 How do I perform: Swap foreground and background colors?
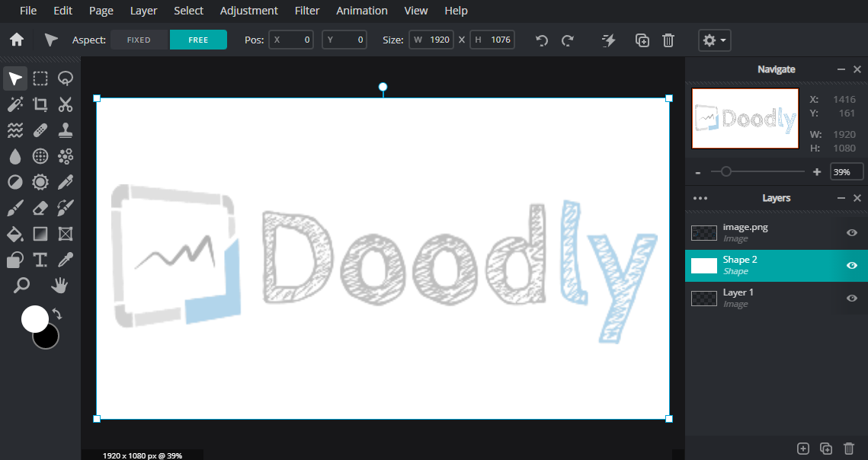pyautogui.click(x=57, y=314)
